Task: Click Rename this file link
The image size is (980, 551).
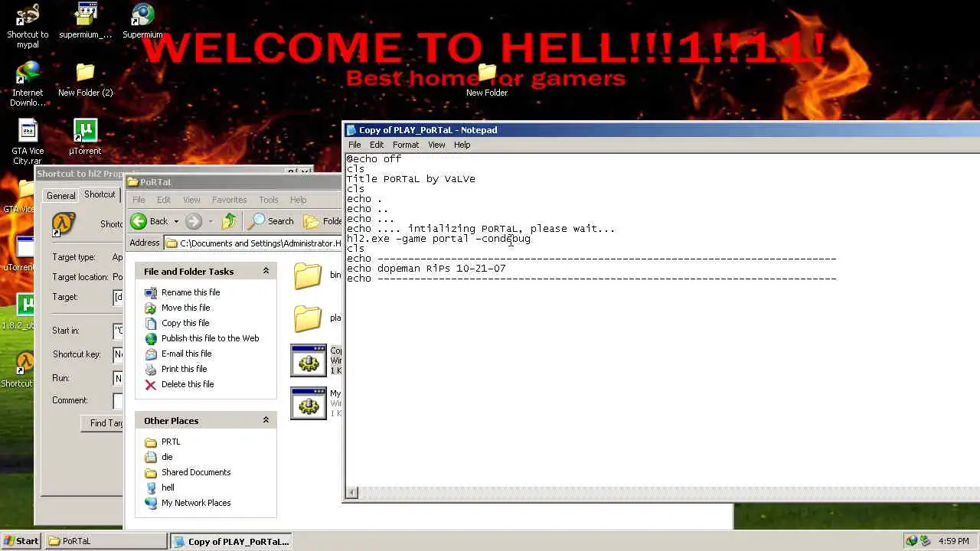Action: (x=191, y=292)
